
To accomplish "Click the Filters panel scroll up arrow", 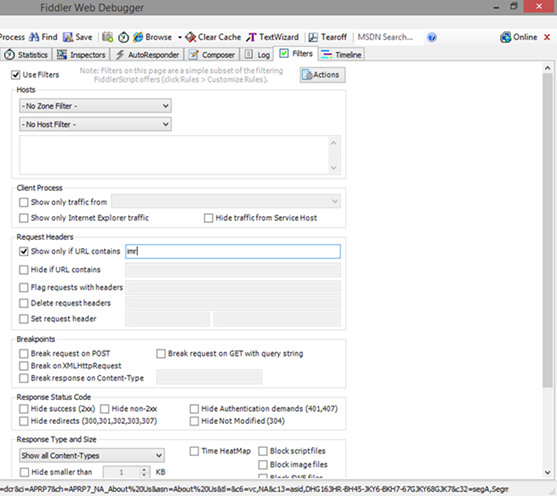I will pos(547,68).
